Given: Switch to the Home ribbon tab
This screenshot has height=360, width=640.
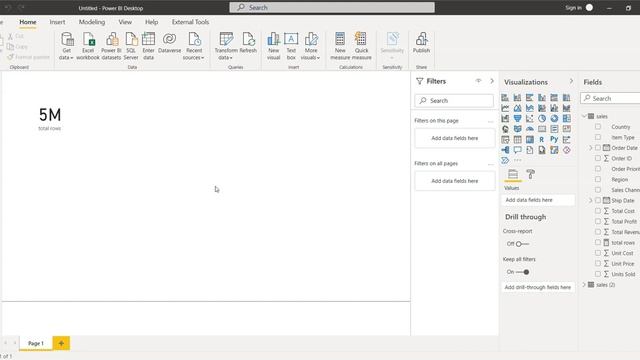Looking at the screenshot, I should click(x=28, y=22).
